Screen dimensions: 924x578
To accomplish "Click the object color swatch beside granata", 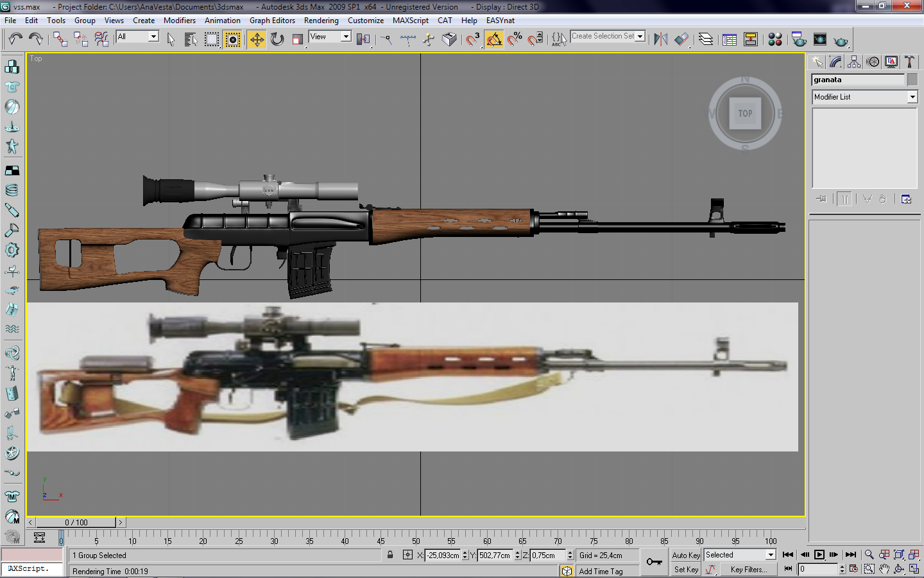I will coord(912,80).
